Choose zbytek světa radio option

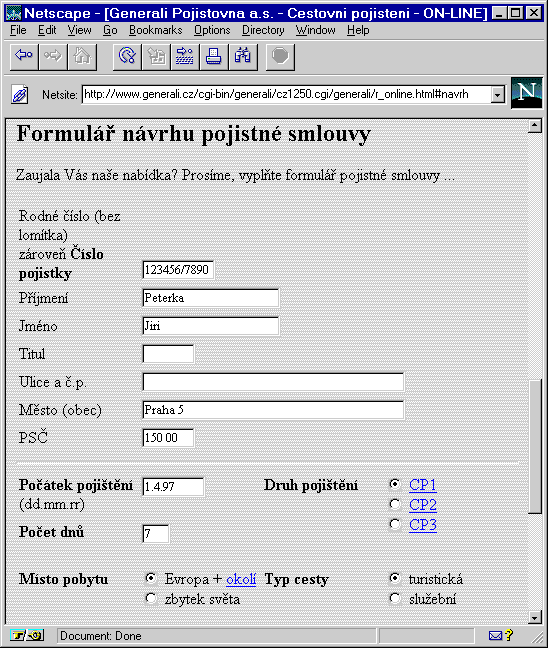point(151,598)
